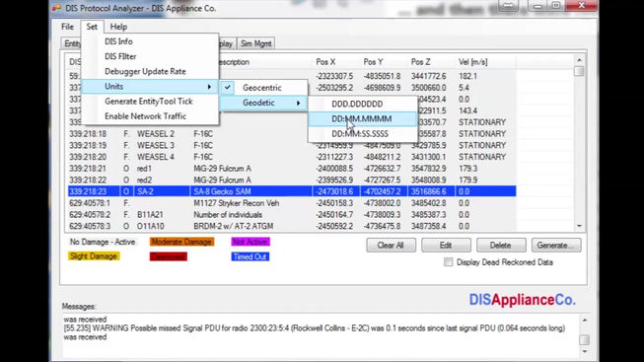Click the Delete button
644x362 pixels.
point(501,246)
